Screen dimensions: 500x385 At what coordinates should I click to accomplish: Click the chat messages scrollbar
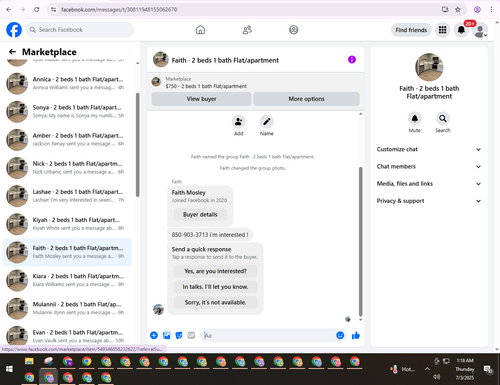coord(360,242)
